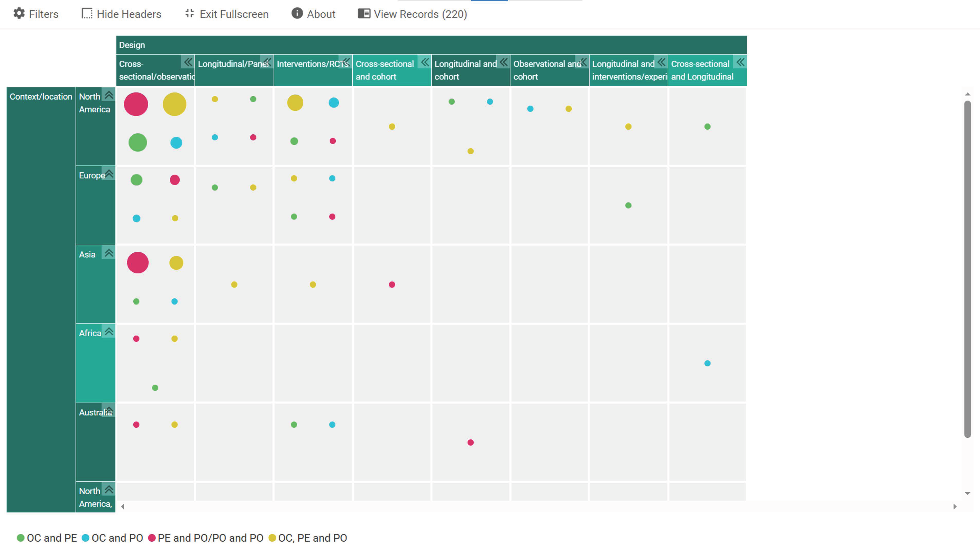Click the Exit Fullscreen arrows icon
This screenshot has height=552, width=980.
(x=189, y=14)
